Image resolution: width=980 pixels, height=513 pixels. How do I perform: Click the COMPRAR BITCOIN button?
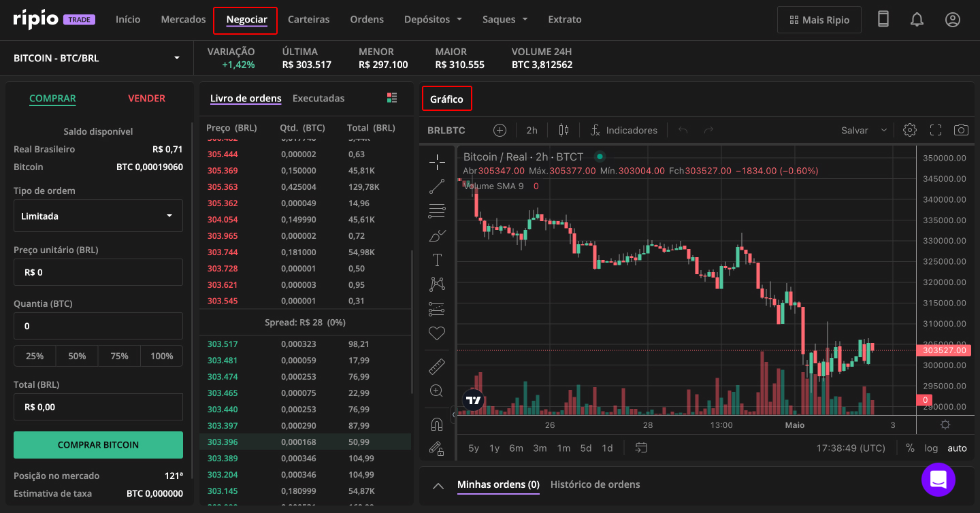(x=98, y=445)
